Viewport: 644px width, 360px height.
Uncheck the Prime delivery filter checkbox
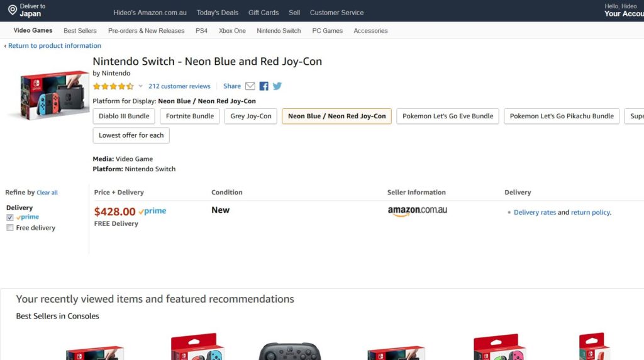pos(10,217)
